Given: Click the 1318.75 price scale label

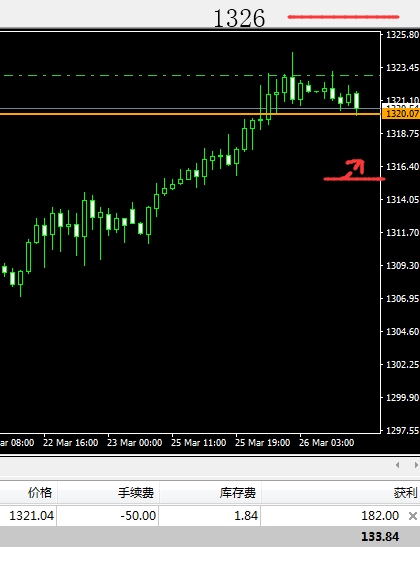Looking at the screenshot, I should (x=402, y=134).
